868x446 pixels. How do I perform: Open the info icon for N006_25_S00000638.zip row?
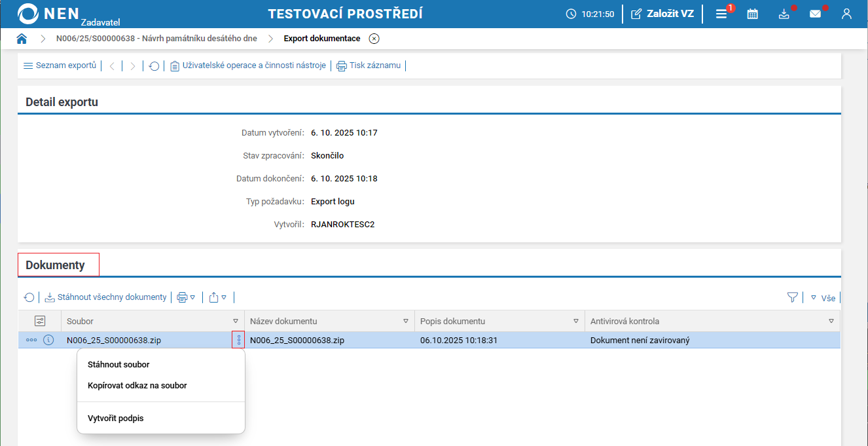48,340
